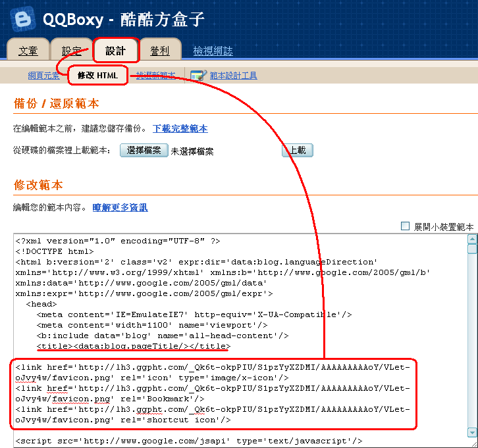Open the 挑選新範本 link
This screenshot has width=478, height=448.
pyautogui.click(x=156, y=75)
